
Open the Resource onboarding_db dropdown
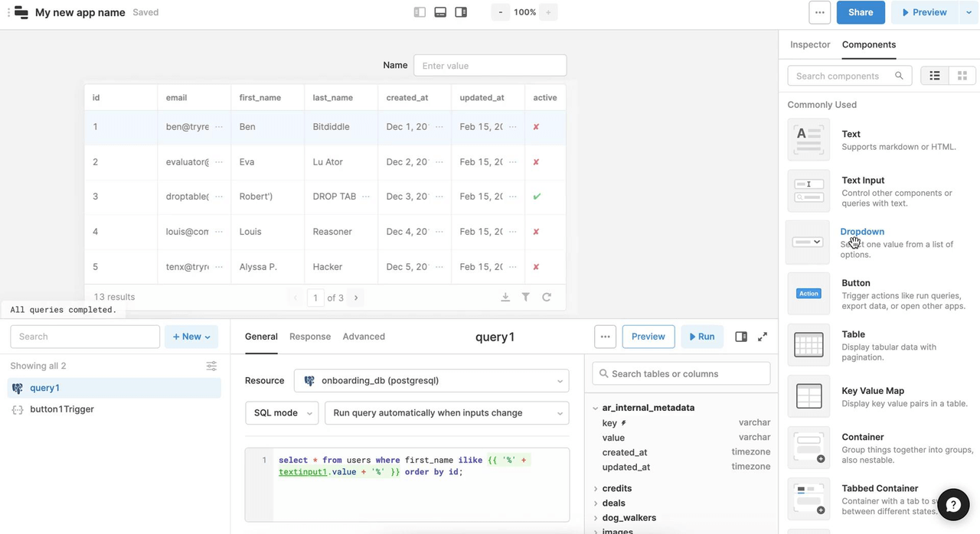coord(432,380)
